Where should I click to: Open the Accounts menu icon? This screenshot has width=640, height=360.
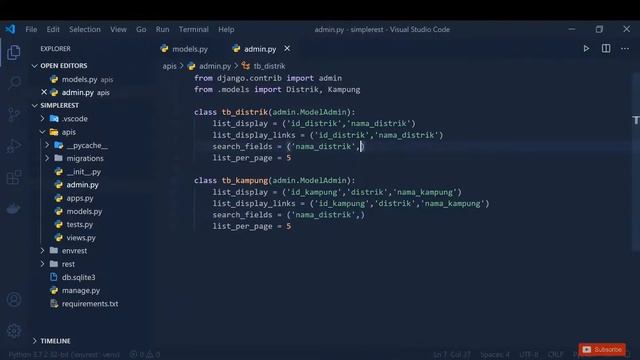pos(13,300)
